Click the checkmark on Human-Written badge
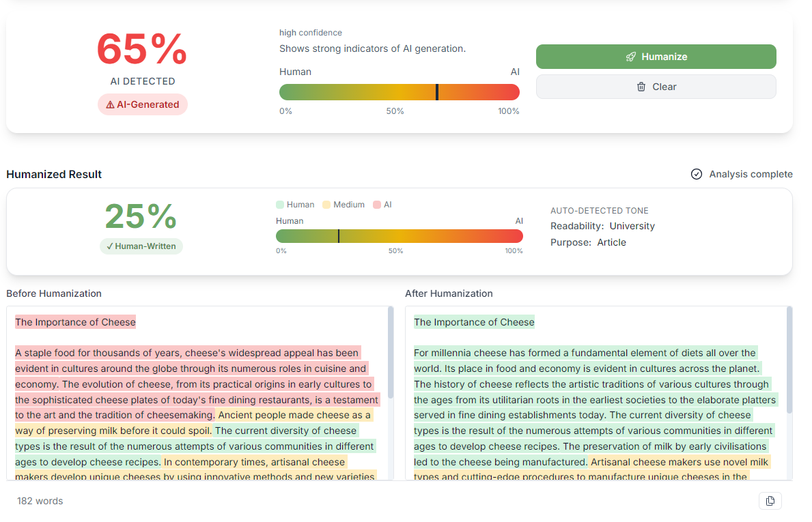This screenshot has width=812, height=522. [x=110, y=246]
